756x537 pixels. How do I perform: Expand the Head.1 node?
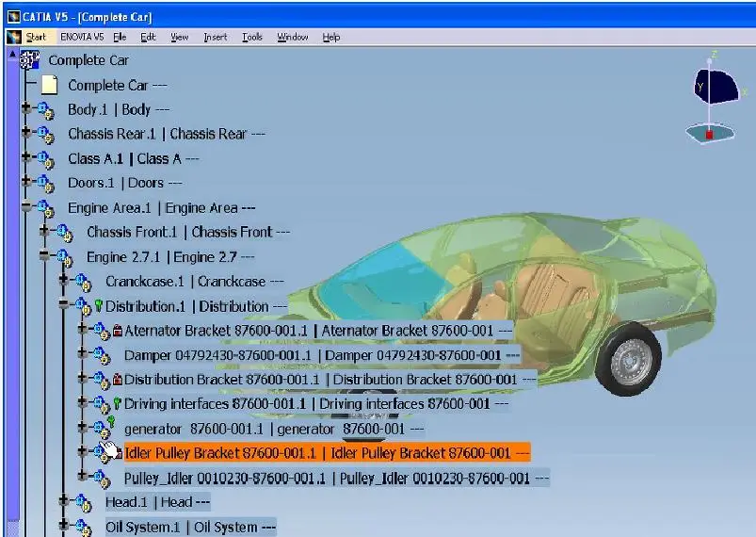64,500
